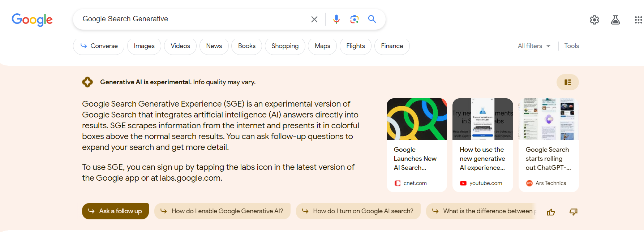Clear the search box with the X icon
Viewport: 644px width, 232px height.
click(314, 19)
